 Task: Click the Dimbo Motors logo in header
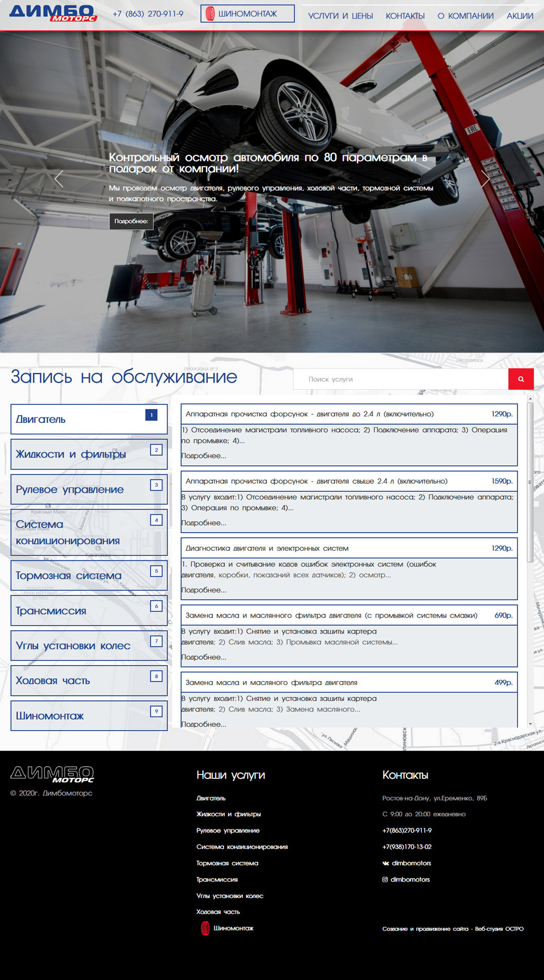point(52,14)
